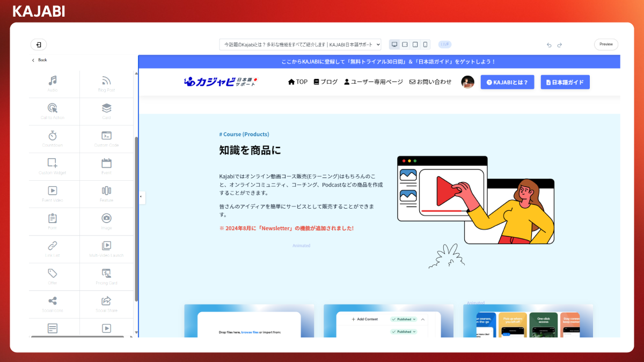The width and height of the screenshot is (644, 362).
Task: Insert a Custom Widget block
Action: [x=53, y=166]
